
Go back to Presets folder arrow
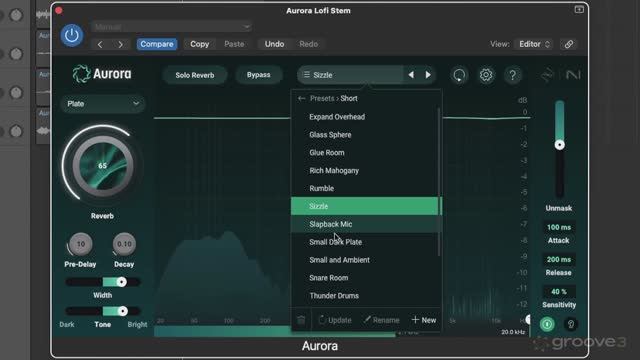[x=302, y=98]
